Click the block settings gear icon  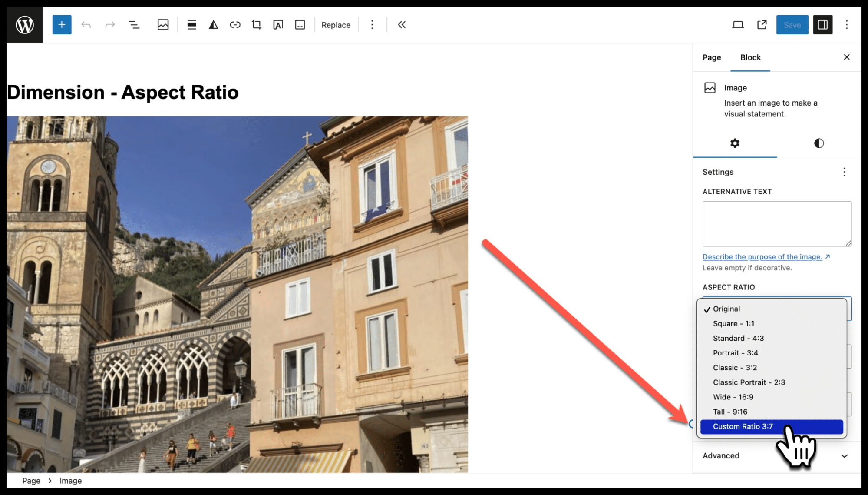click(734, 143)
